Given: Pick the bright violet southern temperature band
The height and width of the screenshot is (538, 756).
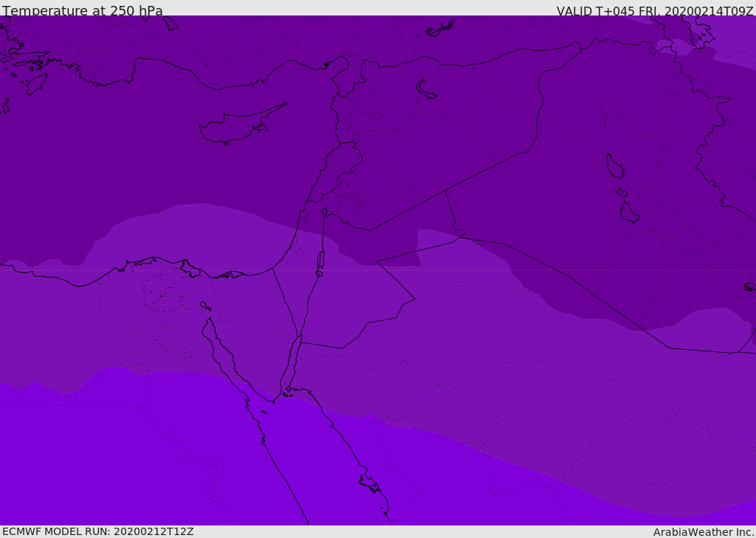Looking at the screenshot, I should pos(148,458).
